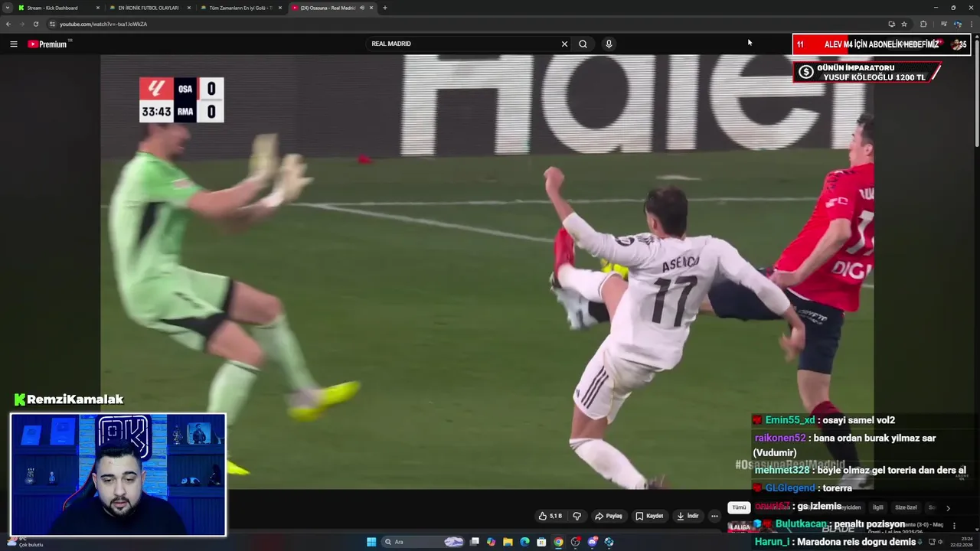Click the magnifier search button
Image resolution: width=980 pixels, height=551 pixels.
pos(583,44)
